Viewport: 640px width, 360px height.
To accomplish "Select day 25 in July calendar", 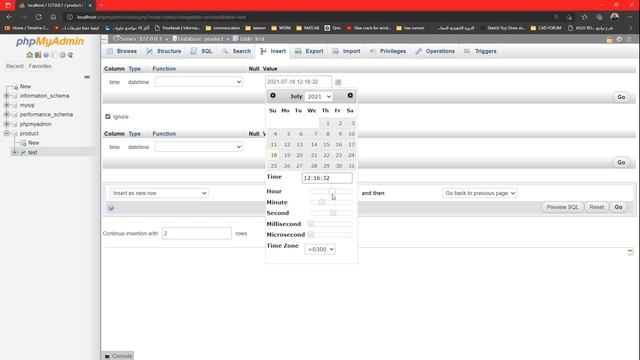I will 274,166.
